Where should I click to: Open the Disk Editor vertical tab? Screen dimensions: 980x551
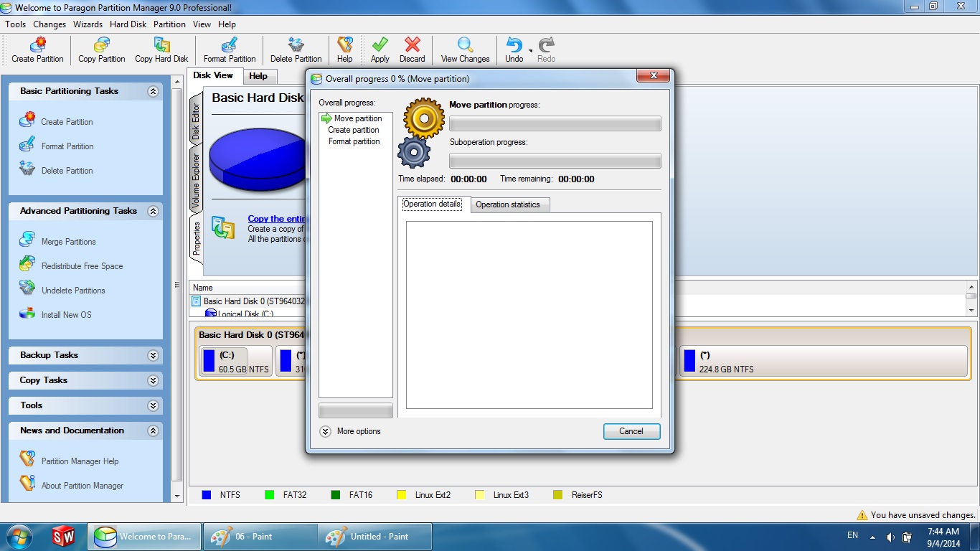196,121
